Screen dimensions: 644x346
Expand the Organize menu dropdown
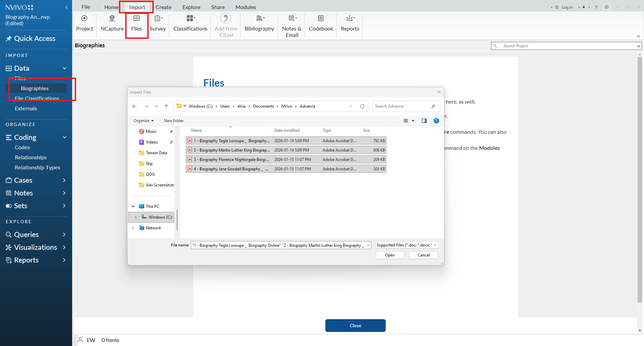(x=144, y=121)
